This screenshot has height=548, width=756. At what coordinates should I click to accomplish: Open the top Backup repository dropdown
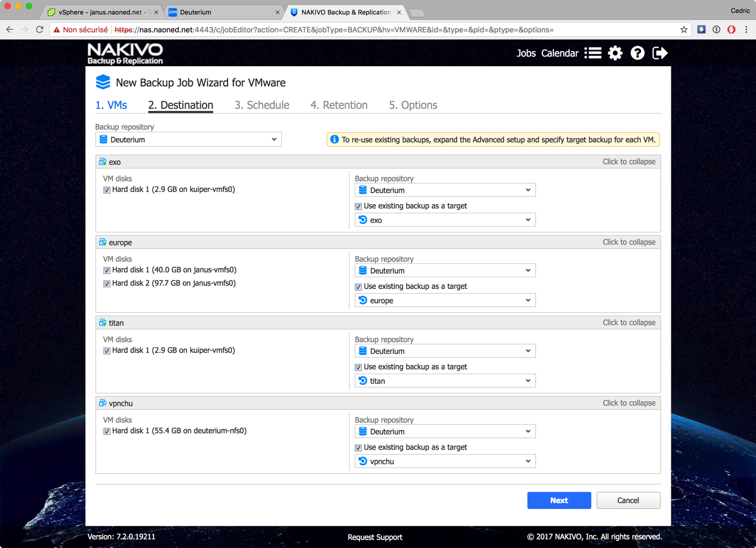point(189,140)
